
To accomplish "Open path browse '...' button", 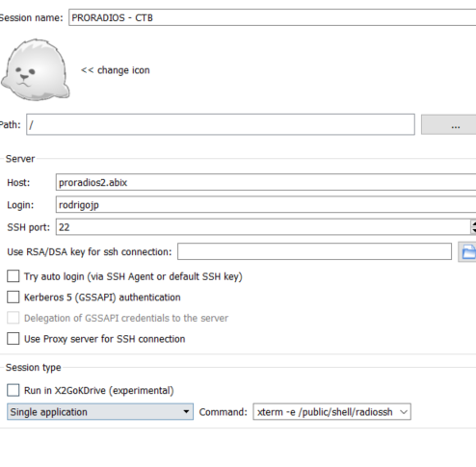I will pyautogui.click(x=449, y=124).
